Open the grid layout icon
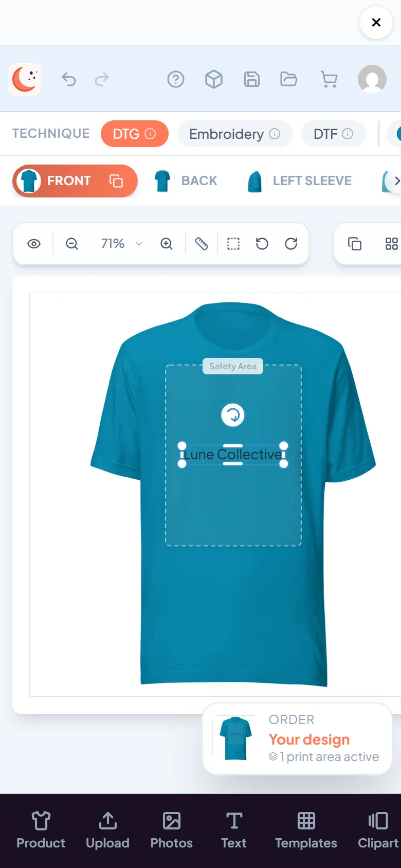Image resolution: width=401 pixels, height=868 pixels. coord(392,244)
